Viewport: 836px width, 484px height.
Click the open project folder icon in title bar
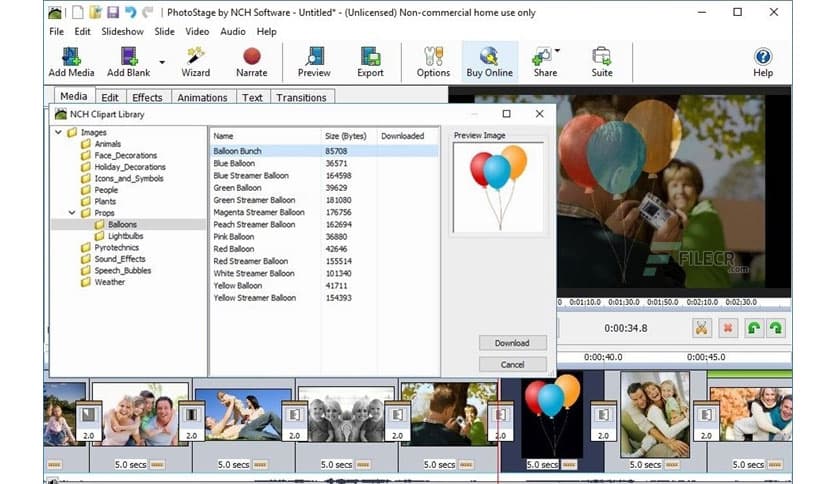95,12
